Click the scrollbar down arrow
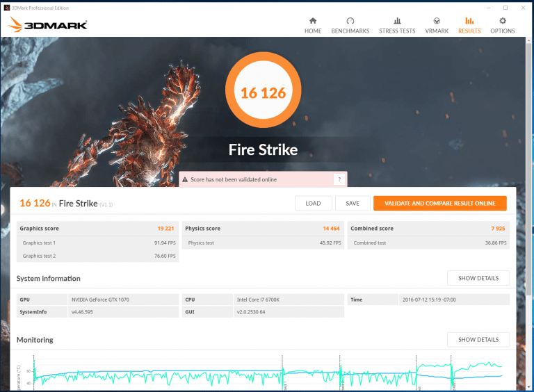Image resolution: width=534 pixels, height=392 pixels. click(530, 387)
